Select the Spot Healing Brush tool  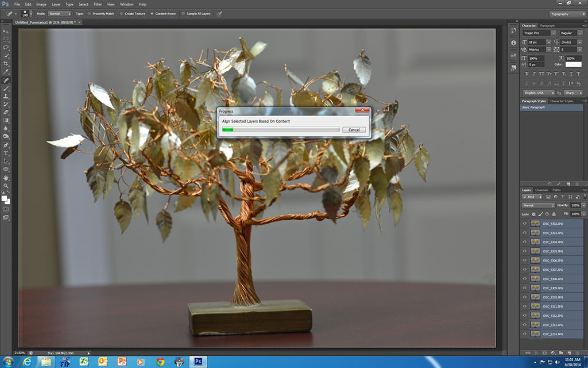pyautogui.click(x=6, y=80)
